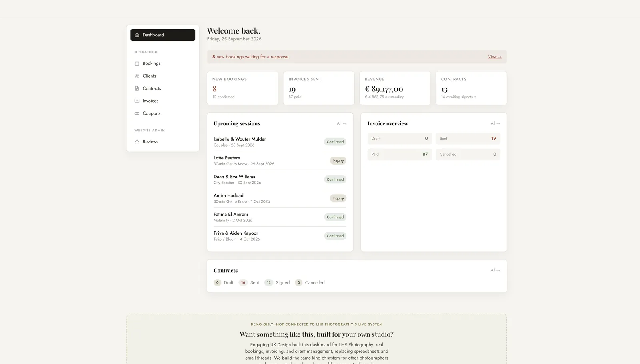Open Fatima El Amrani session
640x364 pixels.
coord(280,217)
